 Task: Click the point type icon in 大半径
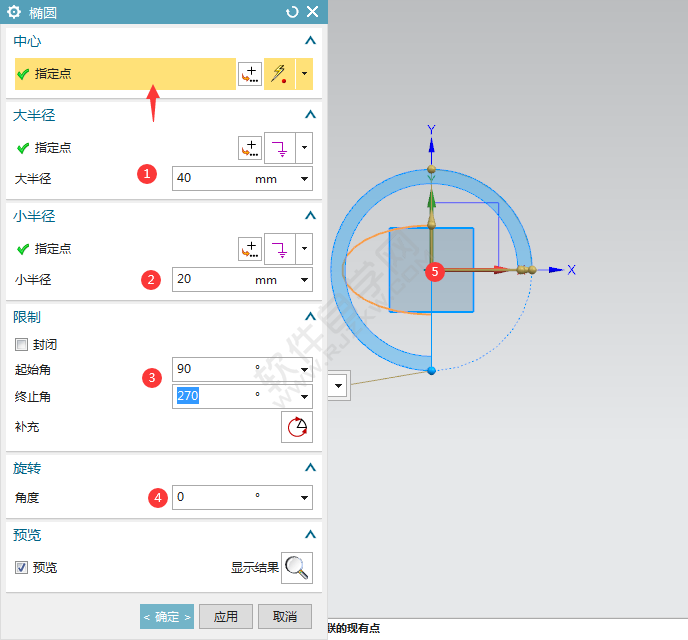coord(277,148)
